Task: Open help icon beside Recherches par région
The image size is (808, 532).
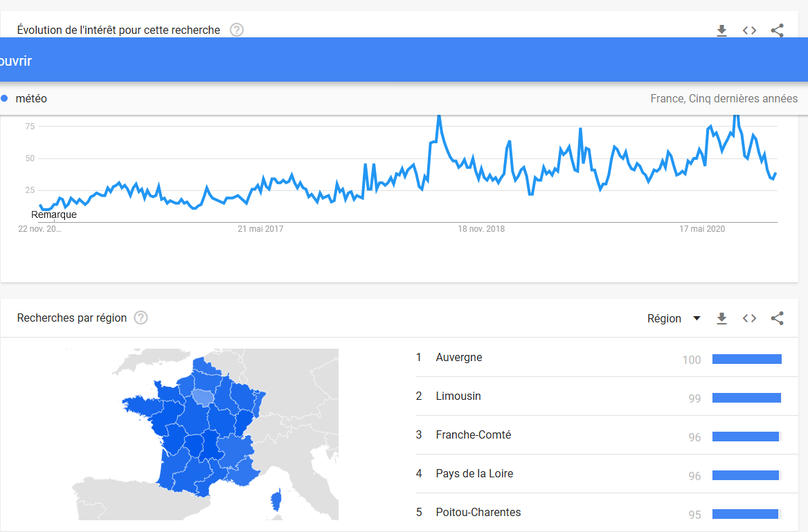Action: (141, 318)
